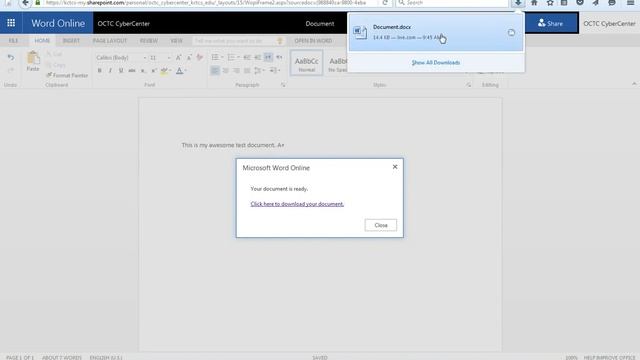Viewport: 640px width, 360px height.
Task: Apply the yellow text highlight color
Action: [164, 71]
